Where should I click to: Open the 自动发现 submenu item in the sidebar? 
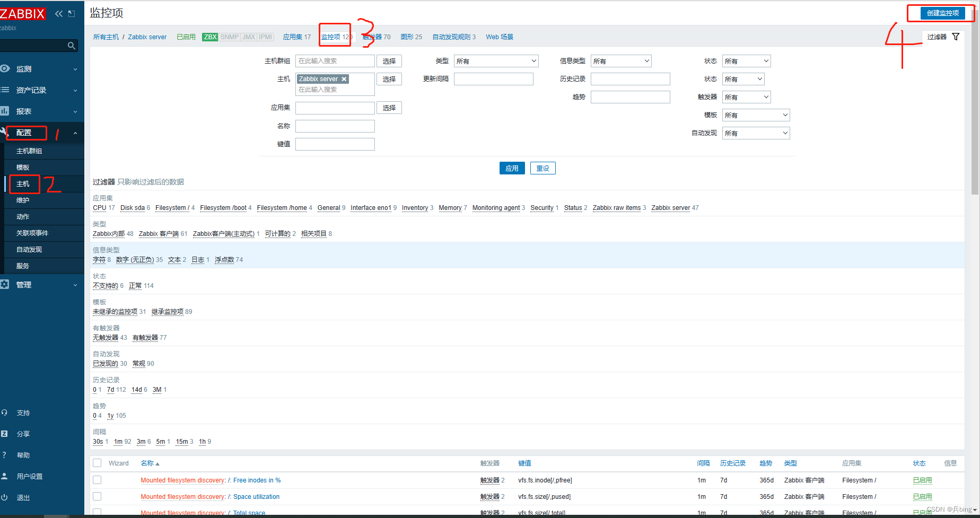pyautogui.click(x=29, y=250)
